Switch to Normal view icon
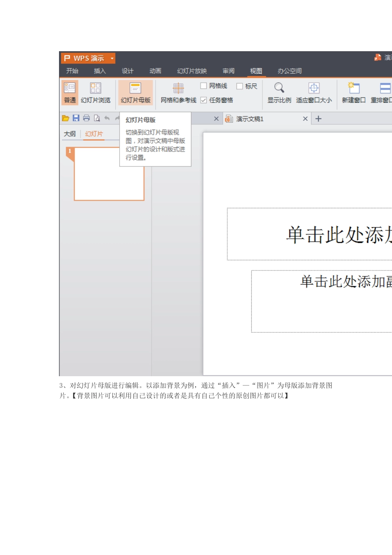The width and height of the screenshot is (392, 555). (x=70, y=88)
